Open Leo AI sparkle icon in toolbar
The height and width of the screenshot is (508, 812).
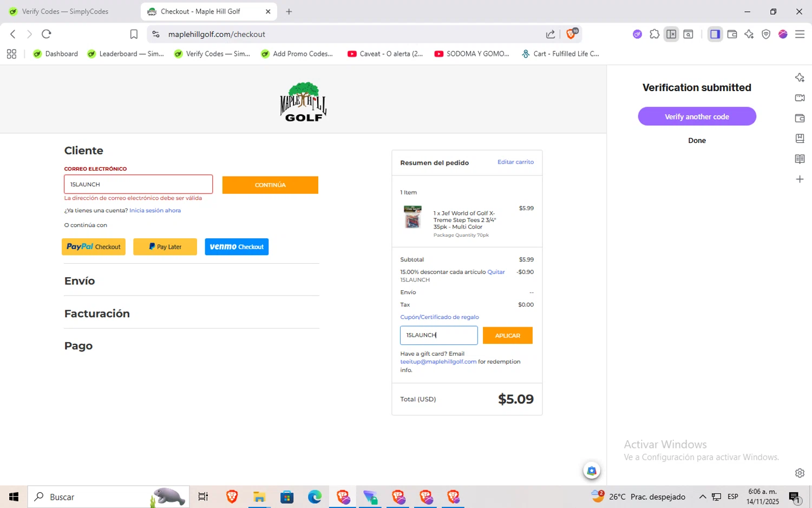click(749, 34)
